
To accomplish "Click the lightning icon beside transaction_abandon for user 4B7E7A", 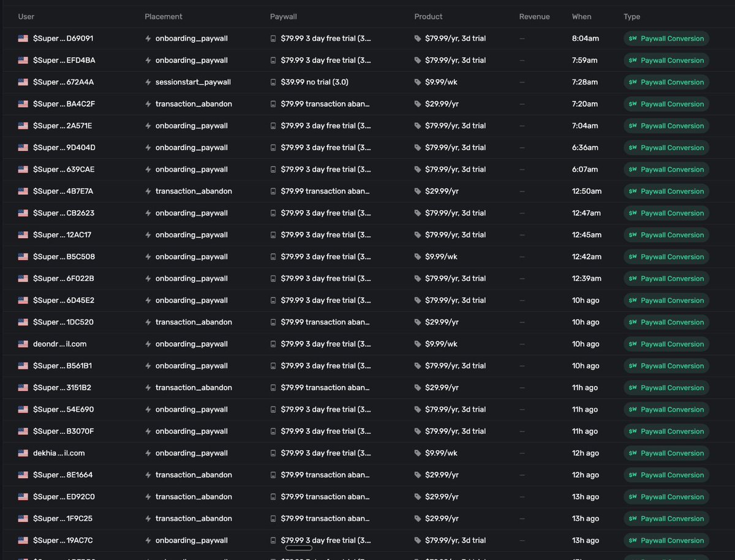I will tap(147, 191).
